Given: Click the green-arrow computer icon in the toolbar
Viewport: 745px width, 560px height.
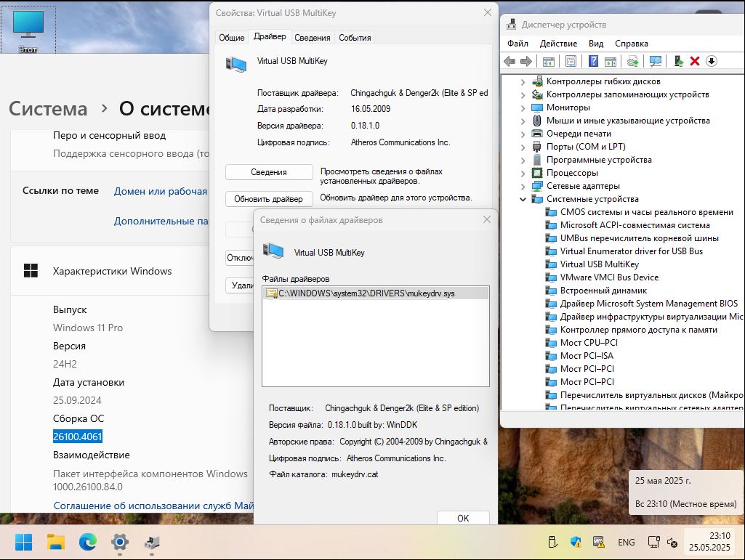Looking at the screenshot, I should (x=678, y=61).
